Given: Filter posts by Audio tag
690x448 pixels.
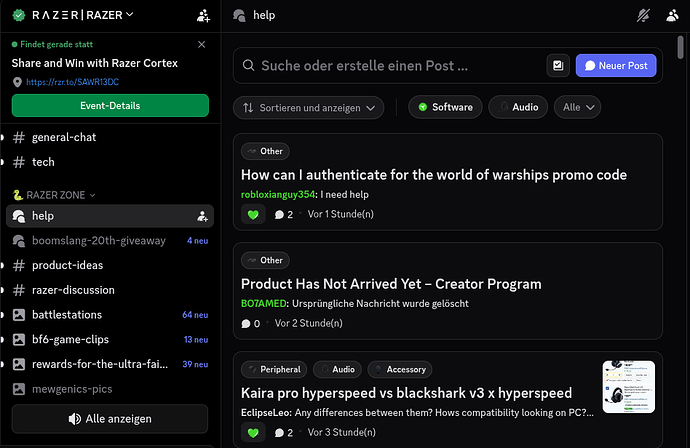Looking at the screenshot, I should pyautogui.click(x=518, y=107).
